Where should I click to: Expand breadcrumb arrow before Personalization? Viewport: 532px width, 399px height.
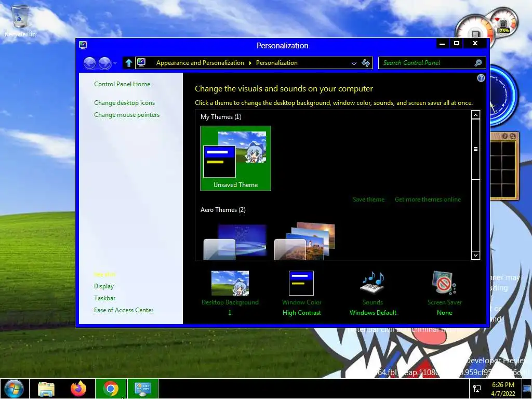250,63
